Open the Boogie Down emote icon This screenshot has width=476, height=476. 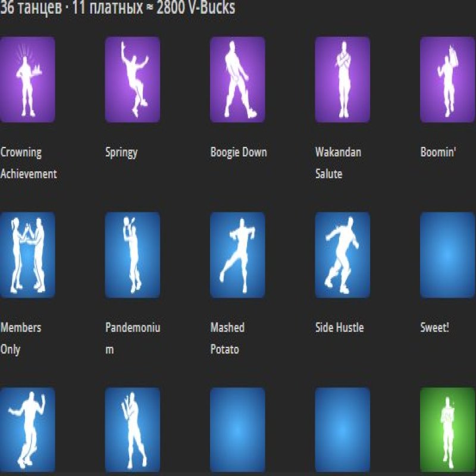[237, 80]
